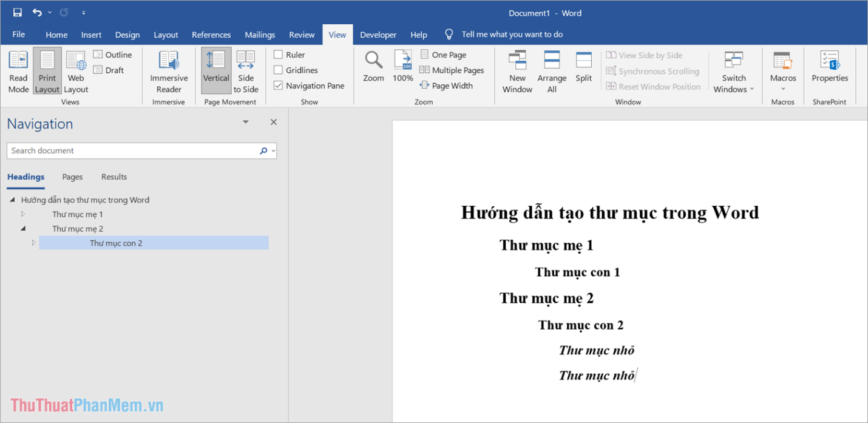
Task: Select Web Layout view
Action: tap(75, 71)
